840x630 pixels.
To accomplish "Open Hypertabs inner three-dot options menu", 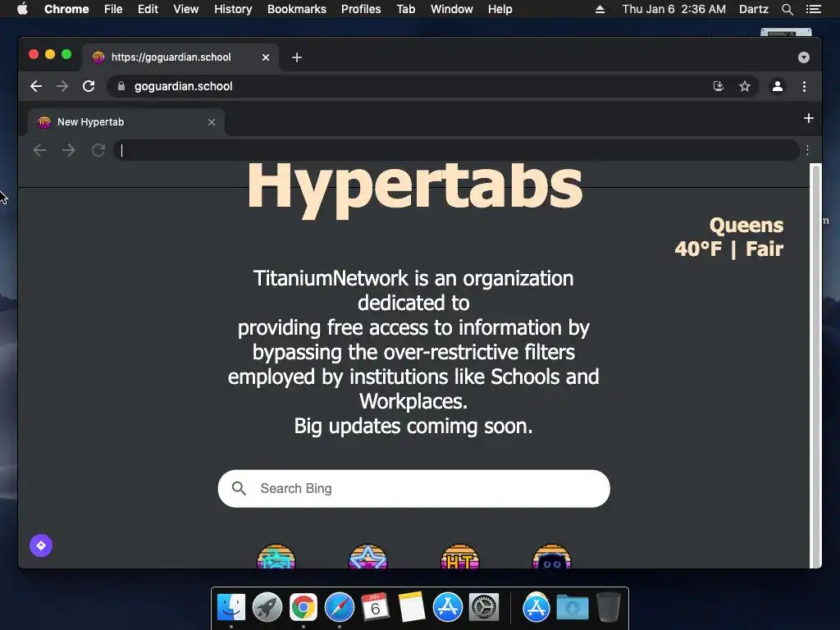I will [x=807, y=151].
